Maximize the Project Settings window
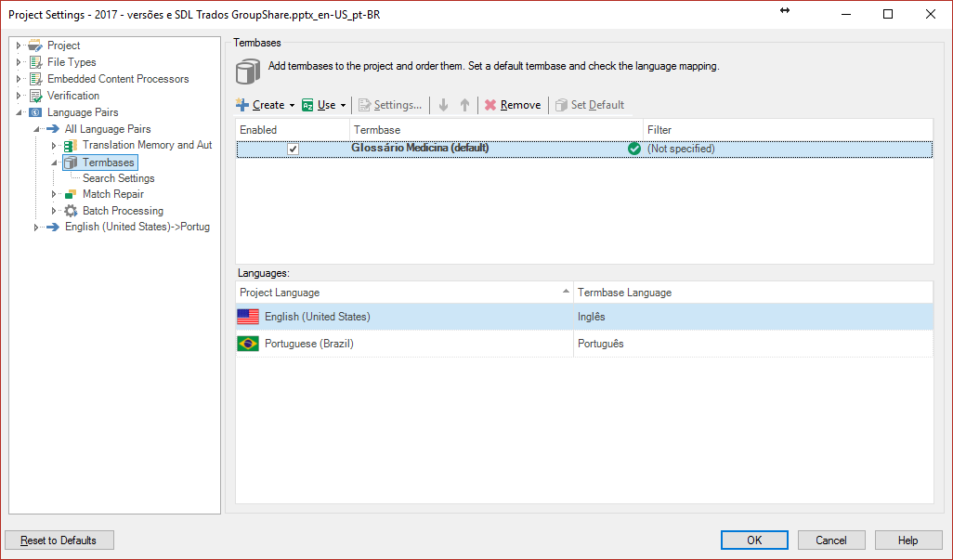 point(888,14)
